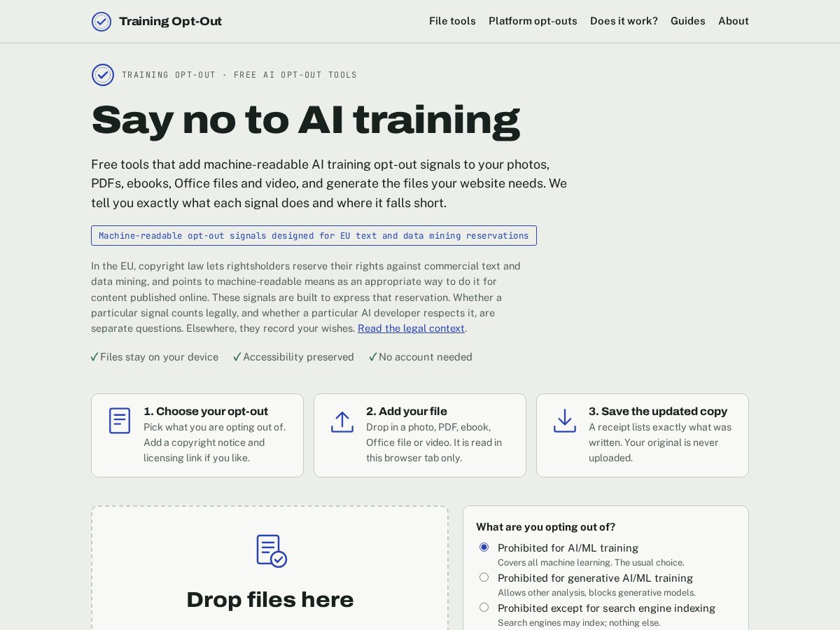Click the Files stay on your device text
Screen dimensions: 840x630
[x=159, y=357]
